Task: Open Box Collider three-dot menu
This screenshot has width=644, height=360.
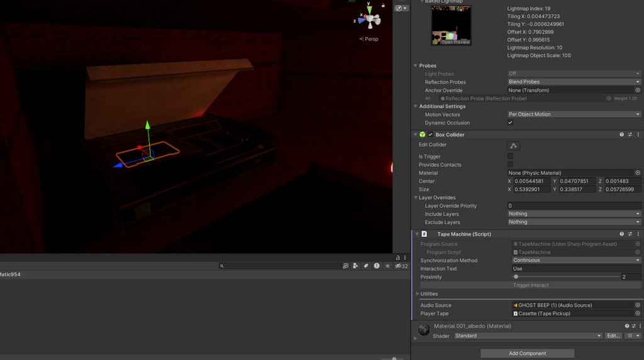Action: pos(638,134)
